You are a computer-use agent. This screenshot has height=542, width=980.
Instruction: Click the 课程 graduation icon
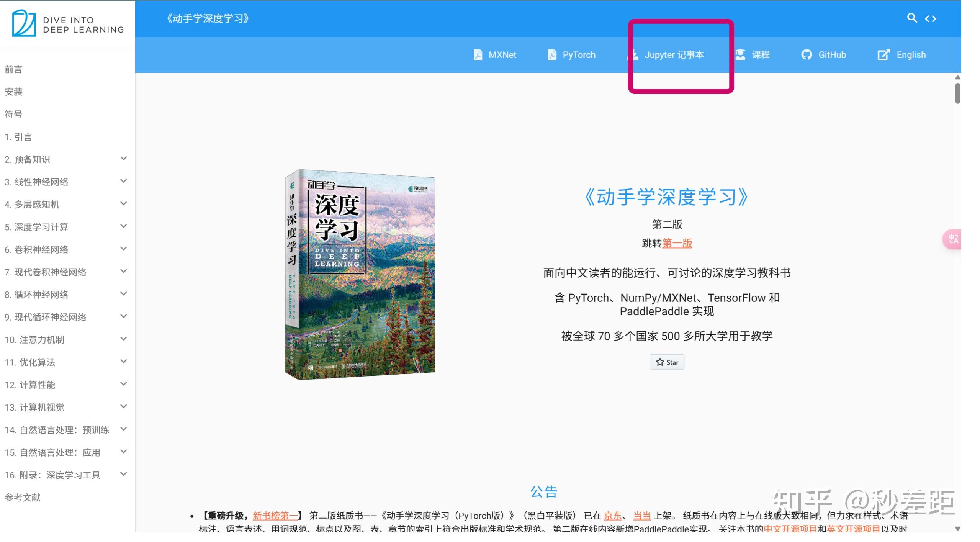pos(741,55)
